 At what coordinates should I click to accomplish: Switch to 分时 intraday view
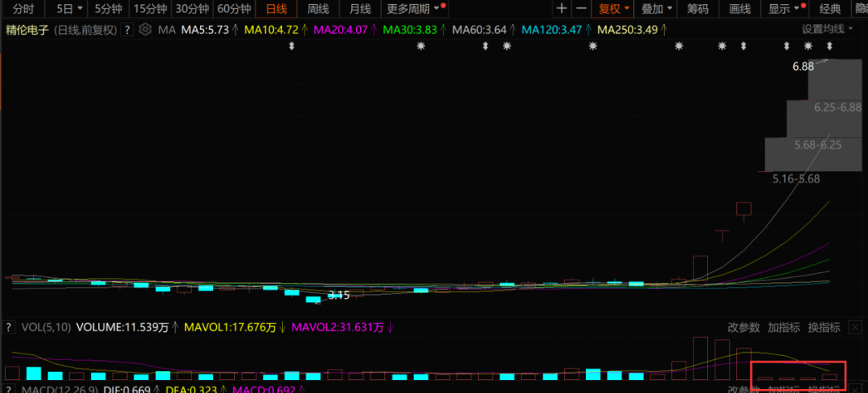tap(23, 8)
